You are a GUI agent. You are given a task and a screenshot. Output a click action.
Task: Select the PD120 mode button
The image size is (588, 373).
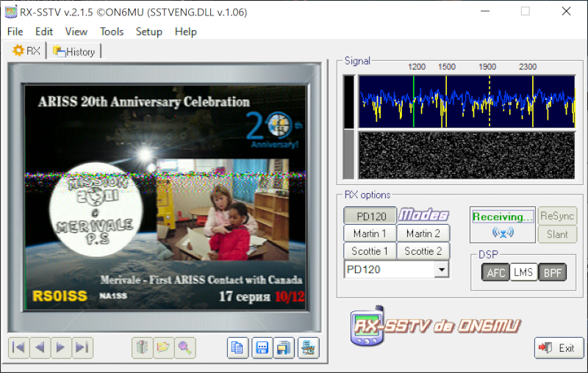(370, 216)
